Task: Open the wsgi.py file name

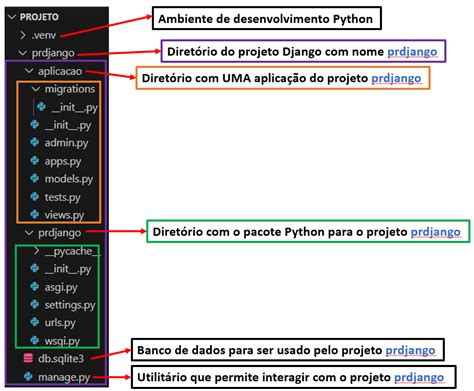Action: (x=62, y=341)
